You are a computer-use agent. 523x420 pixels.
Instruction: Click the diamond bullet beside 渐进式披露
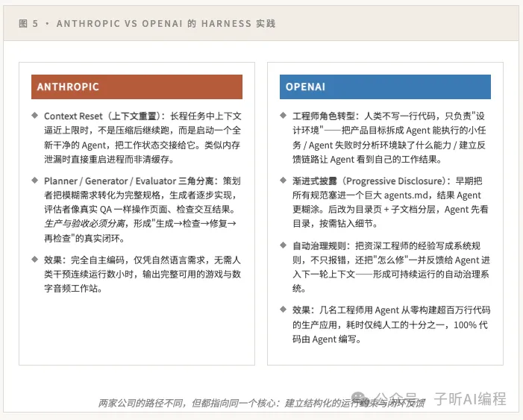[284, 180]
